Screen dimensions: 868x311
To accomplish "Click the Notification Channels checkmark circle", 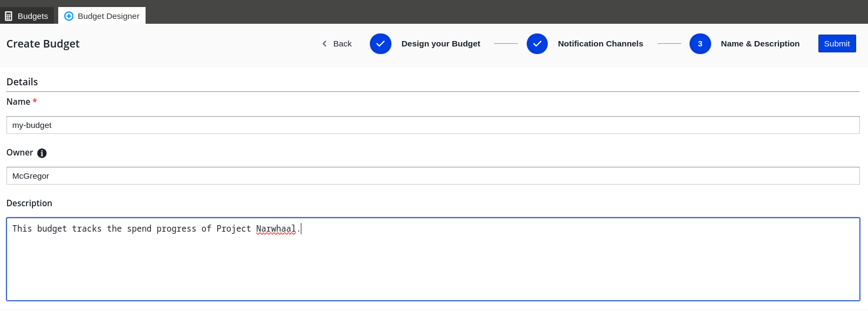I will point(537,44).
